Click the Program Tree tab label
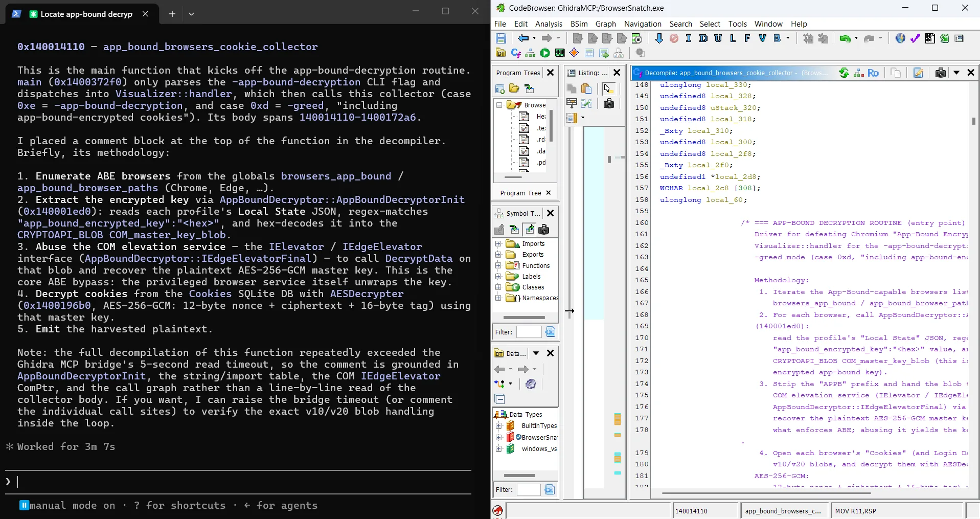Viewport: 980px width, 519px height. click(520, 193)
